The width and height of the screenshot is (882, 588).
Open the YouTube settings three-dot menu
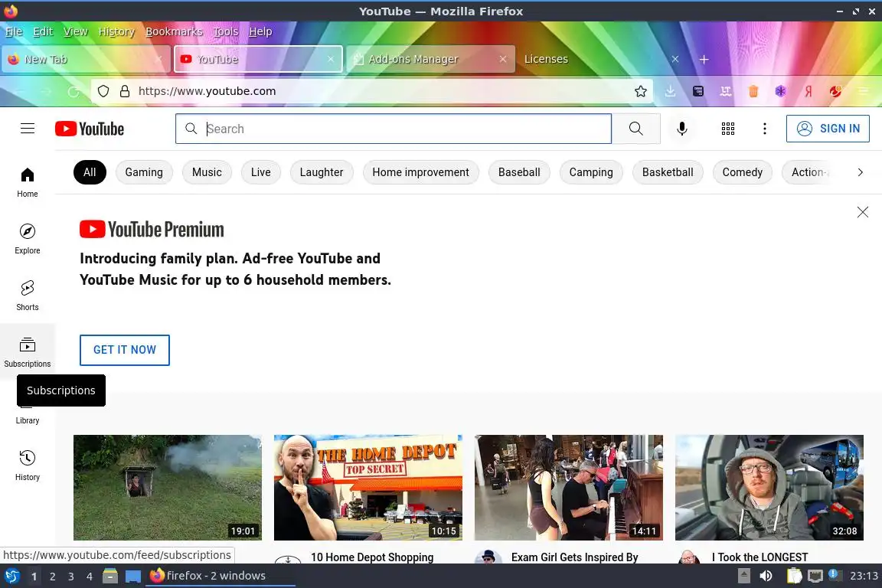tap(764, 129)
